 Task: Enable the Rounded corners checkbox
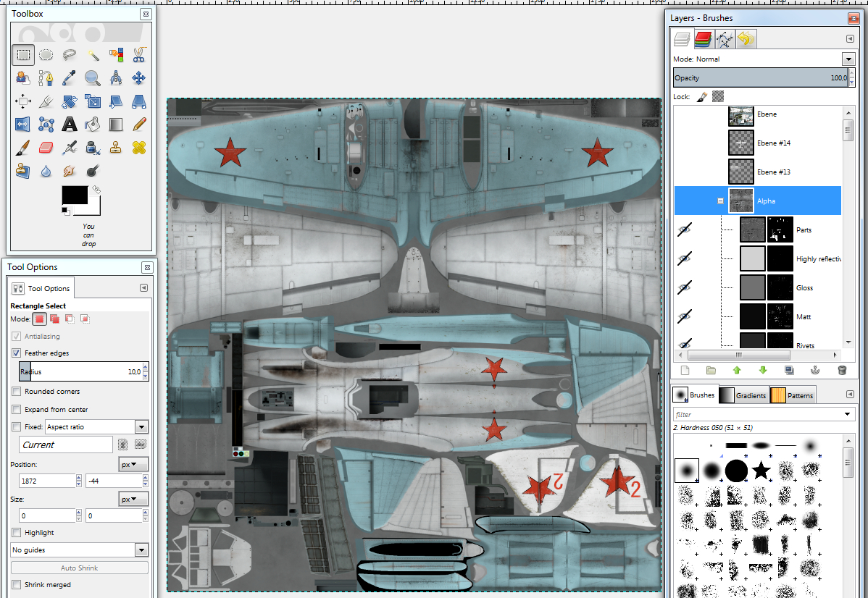(x=16, y=392)
